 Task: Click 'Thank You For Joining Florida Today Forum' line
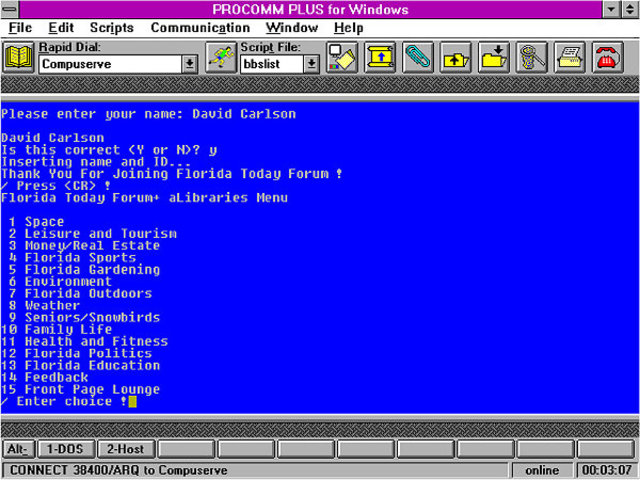coord(171,174)
